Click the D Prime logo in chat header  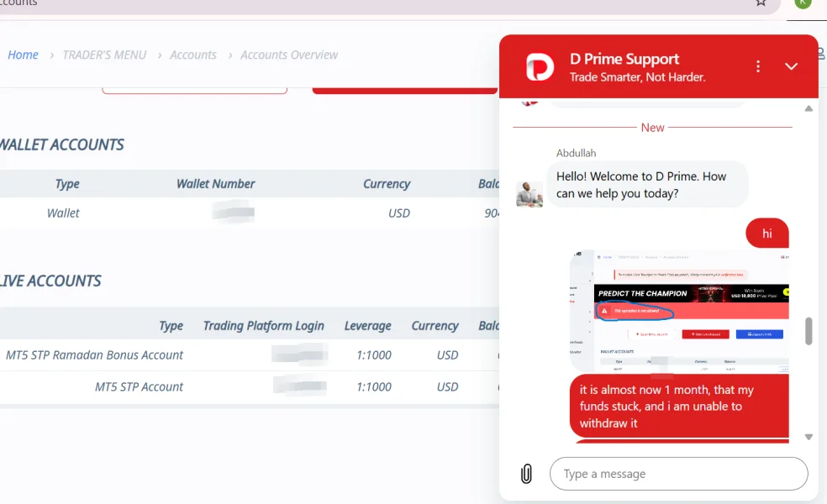point(540,67)
